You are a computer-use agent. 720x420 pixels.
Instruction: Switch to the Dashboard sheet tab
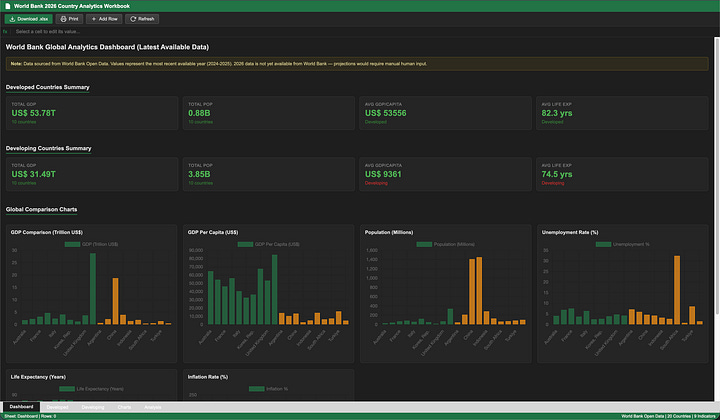[x=21, y=407]
